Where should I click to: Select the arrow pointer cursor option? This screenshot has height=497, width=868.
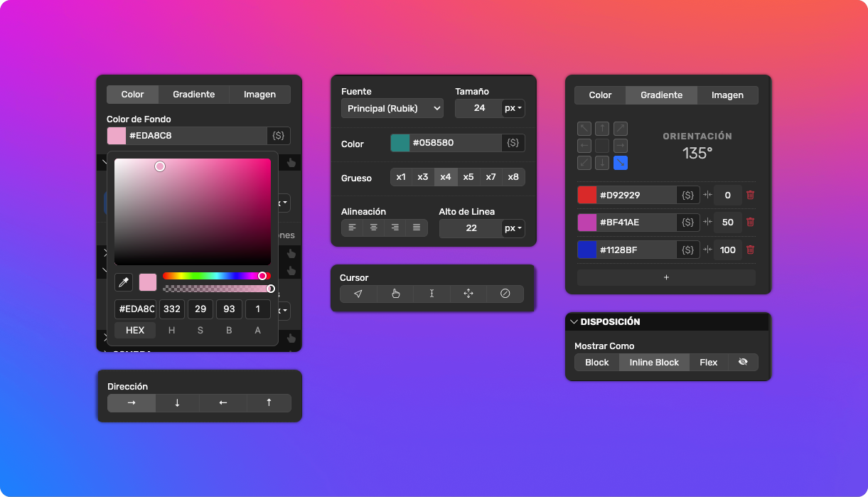[358, 294]
